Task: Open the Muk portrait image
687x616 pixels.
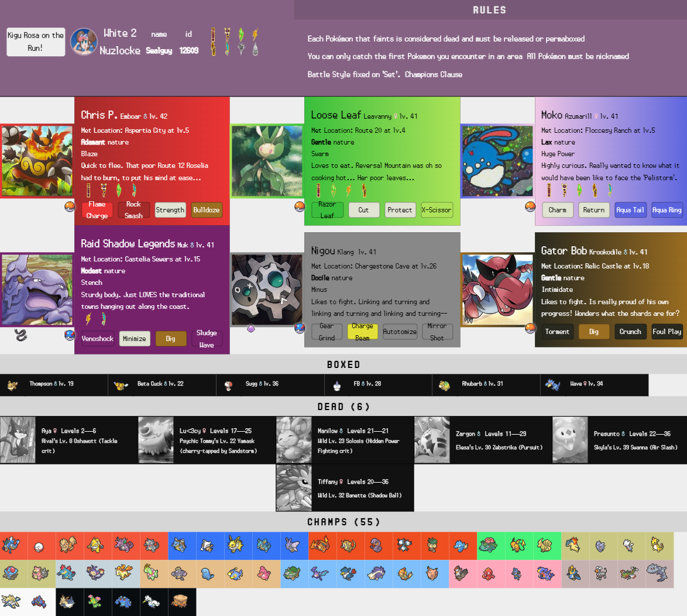Action: point(37,290)
